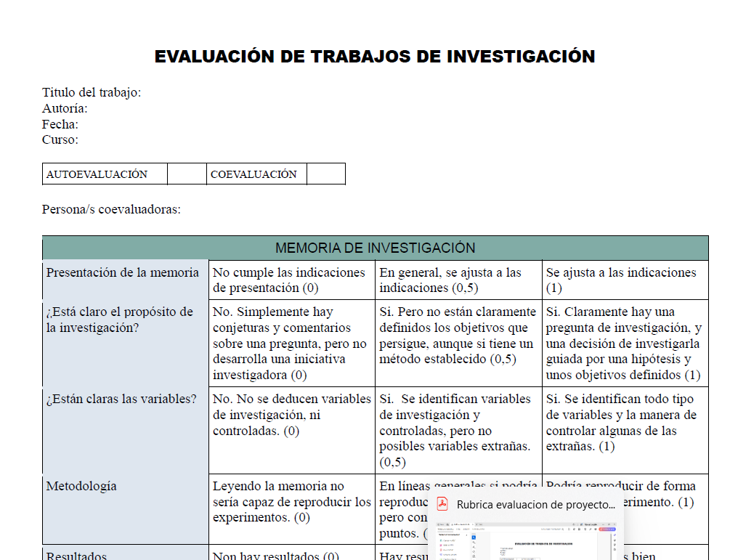Select the 'Presentación de la memoria' row label
This screenshot has width=730, height=560.
pyautogui.click(x=122, y=273)
